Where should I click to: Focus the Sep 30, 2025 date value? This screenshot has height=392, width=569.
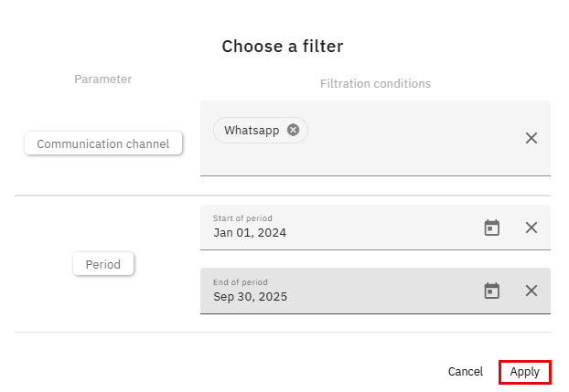tap(250, 296)
